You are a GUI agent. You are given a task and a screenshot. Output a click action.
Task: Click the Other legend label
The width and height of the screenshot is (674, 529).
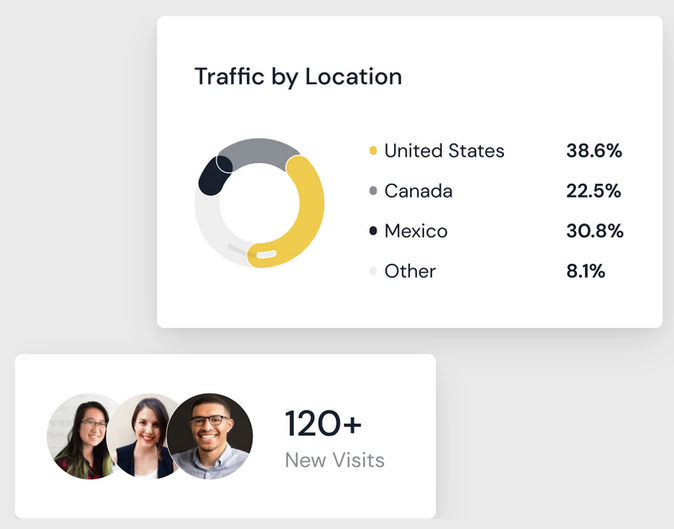click(x=410, y=271)
